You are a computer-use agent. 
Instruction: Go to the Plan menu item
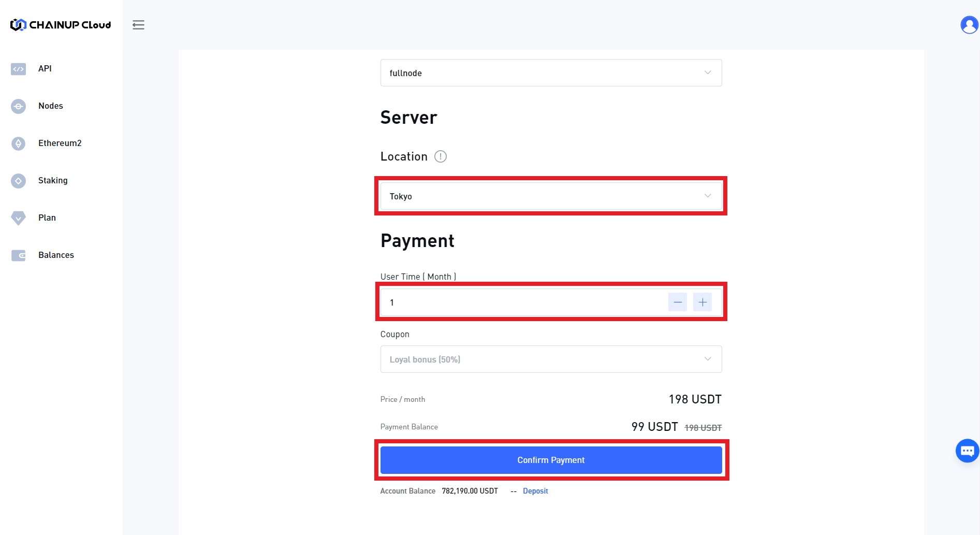47,218
